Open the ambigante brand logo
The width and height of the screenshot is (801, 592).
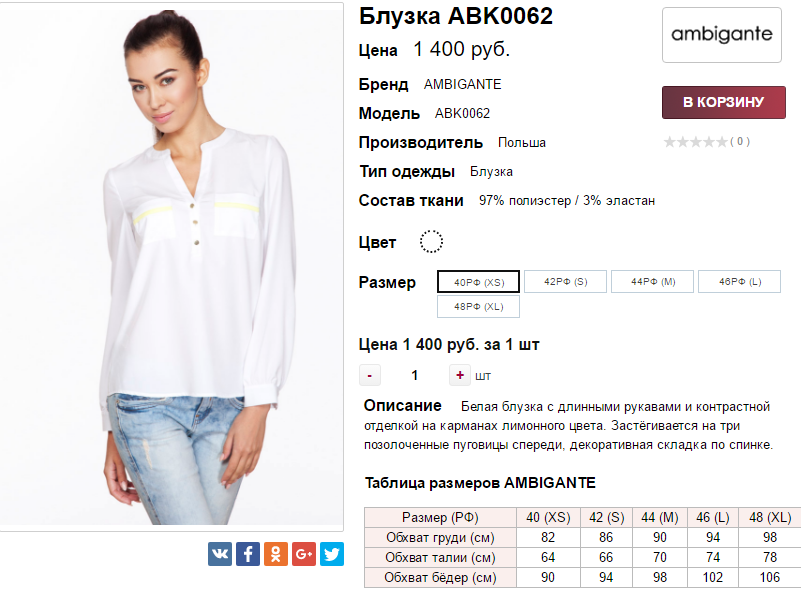coord(722,35)
